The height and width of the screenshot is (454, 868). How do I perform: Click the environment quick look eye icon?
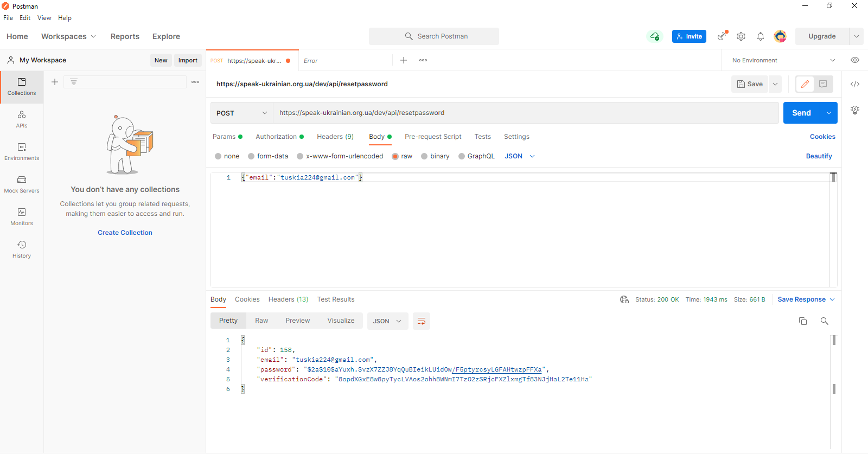coord(855,60)
